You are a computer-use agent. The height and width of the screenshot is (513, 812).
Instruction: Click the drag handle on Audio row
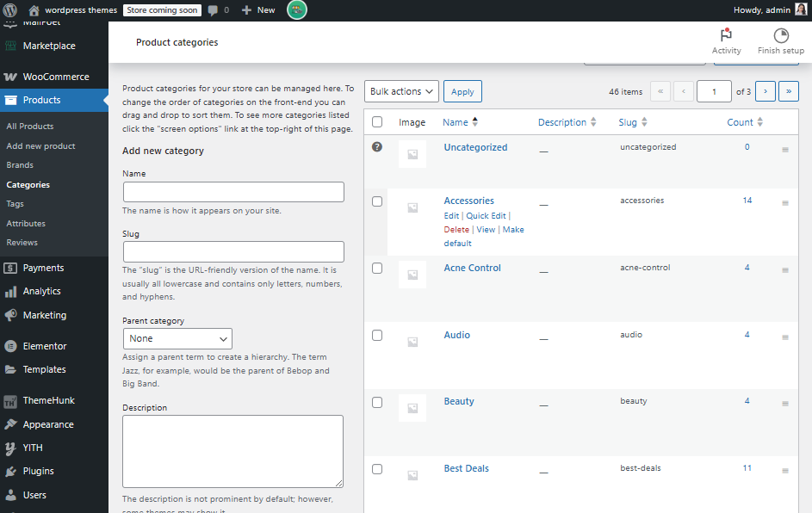(785, 337)
